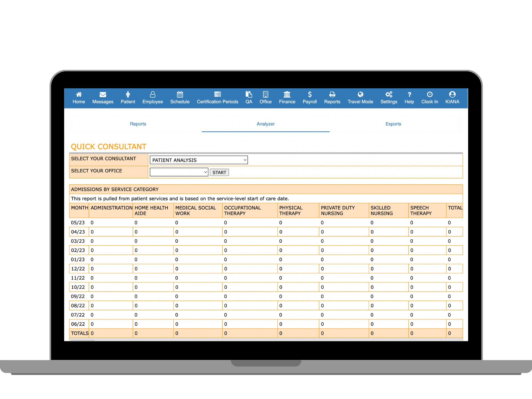Go to Home in navigation bar

click(79, 98)
